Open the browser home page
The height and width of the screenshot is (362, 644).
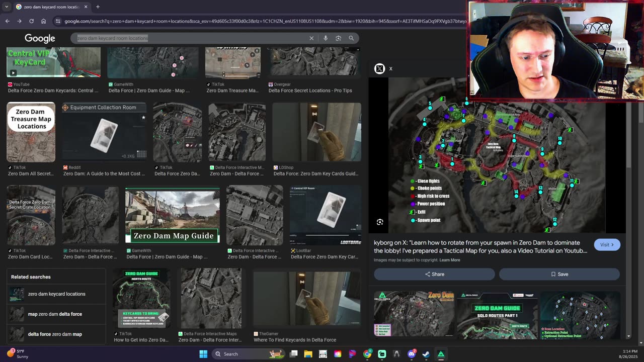tap(44, 21)
